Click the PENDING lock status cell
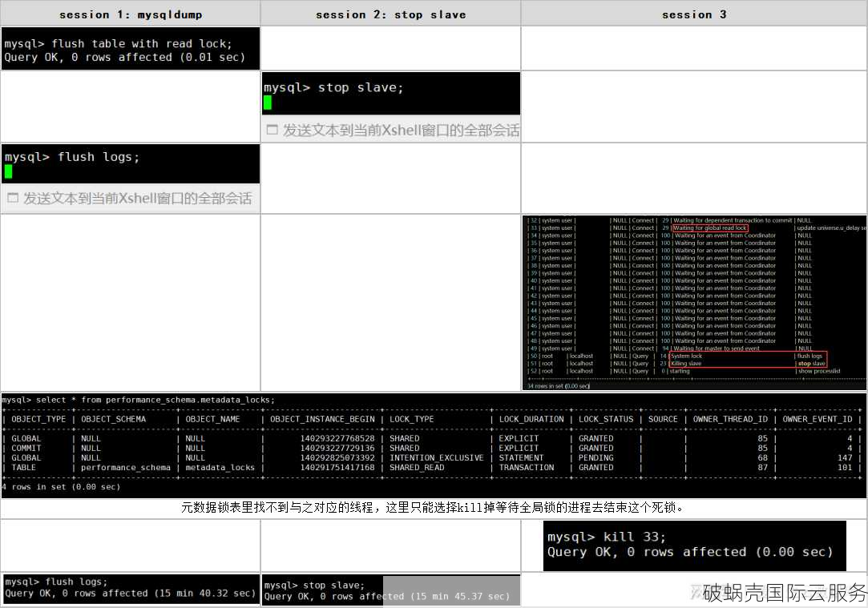 pyautogui.click(x=596, y=458)
